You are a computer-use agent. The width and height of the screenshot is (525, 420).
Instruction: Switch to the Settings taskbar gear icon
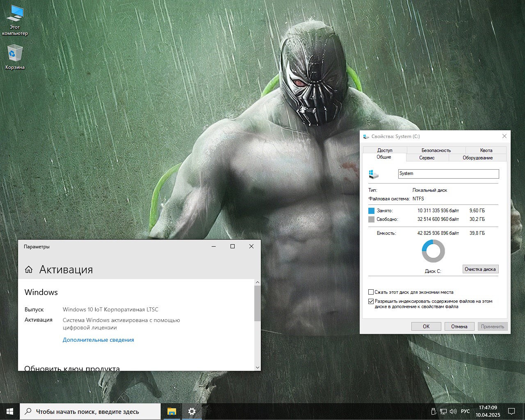click(192, 411)
